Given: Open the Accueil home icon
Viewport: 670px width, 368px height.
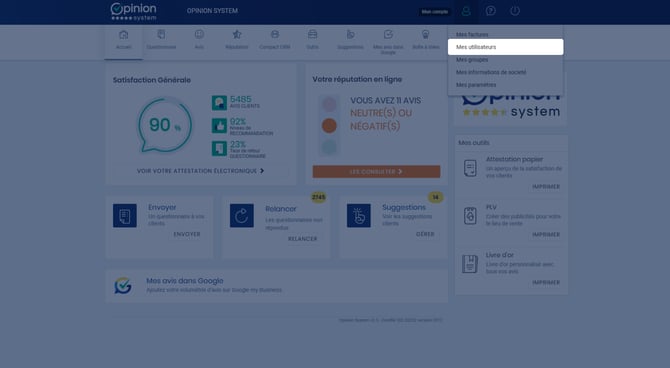Looking at the screenshot, I should pos(123,35).
